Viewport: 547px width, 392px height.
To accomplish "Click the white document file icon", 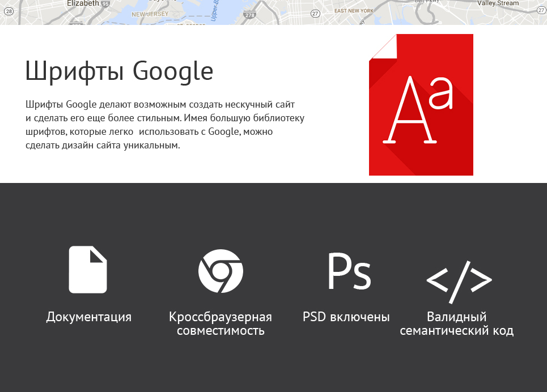I will click(88, 270).
